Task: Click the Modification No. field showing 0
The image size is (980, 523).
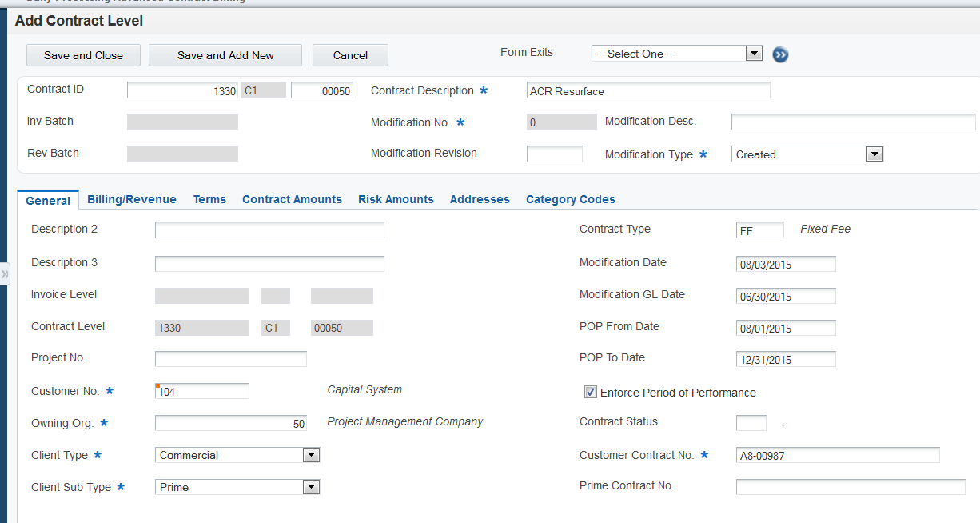Action: click(x=562, y=122)
